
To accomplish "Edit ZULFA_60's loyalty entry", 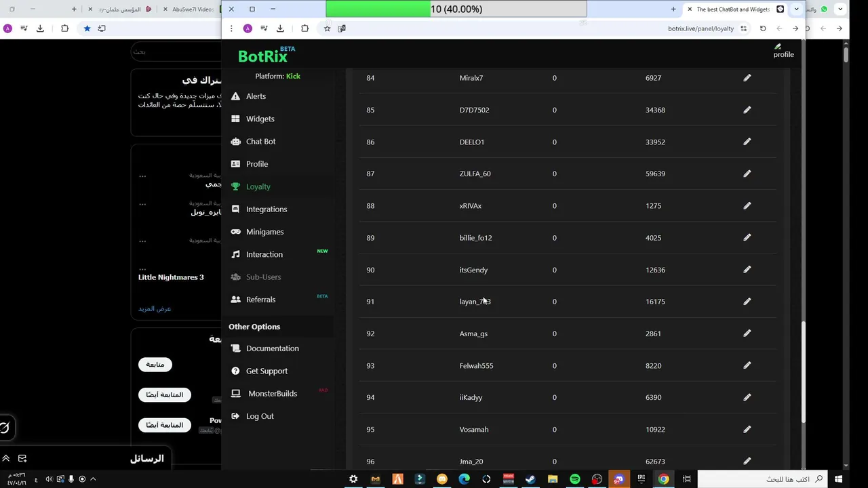I will point(747,174).
